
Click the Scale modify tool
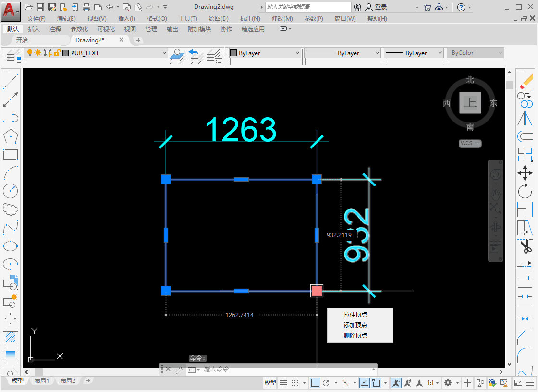point(525,209)
